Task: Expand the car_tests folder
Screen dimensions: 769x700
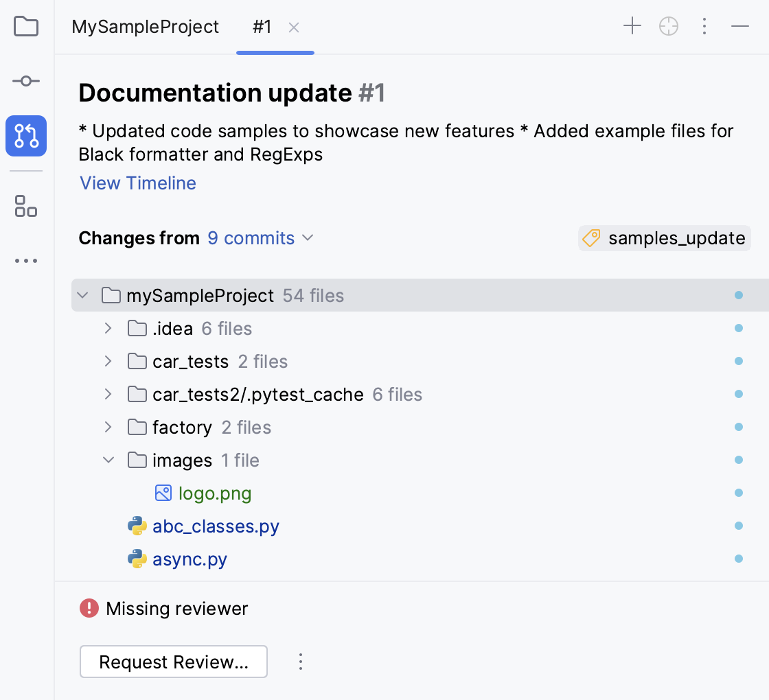Action: tap(108, 361)
